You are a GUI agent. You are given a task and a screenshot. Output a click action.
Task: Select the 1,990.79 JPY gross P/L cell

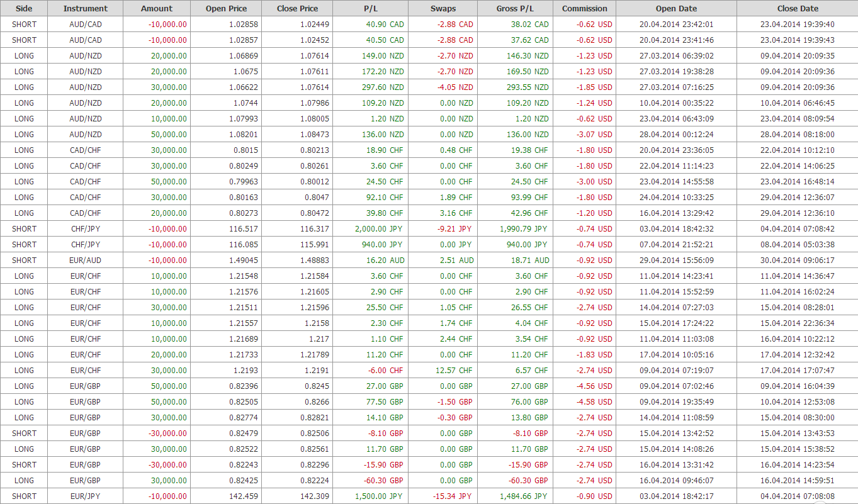(x=524, y=228)
